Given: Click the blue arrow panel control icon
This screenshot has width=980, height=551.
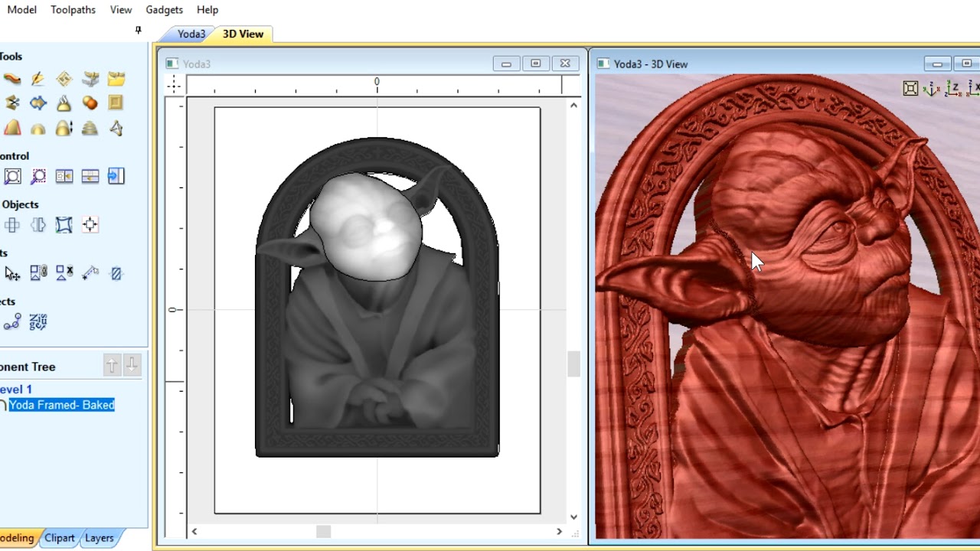Looking at the screenshot, I should tap(116, 177).
